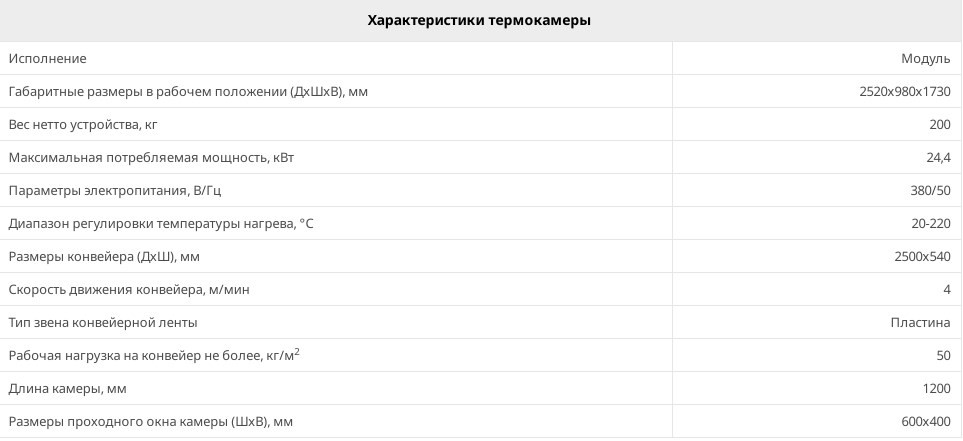The height and width of the screenshot is (441, 963).
Task: Click the 2520x980x1730 dimensions value
Action: [x=904, y=92]
